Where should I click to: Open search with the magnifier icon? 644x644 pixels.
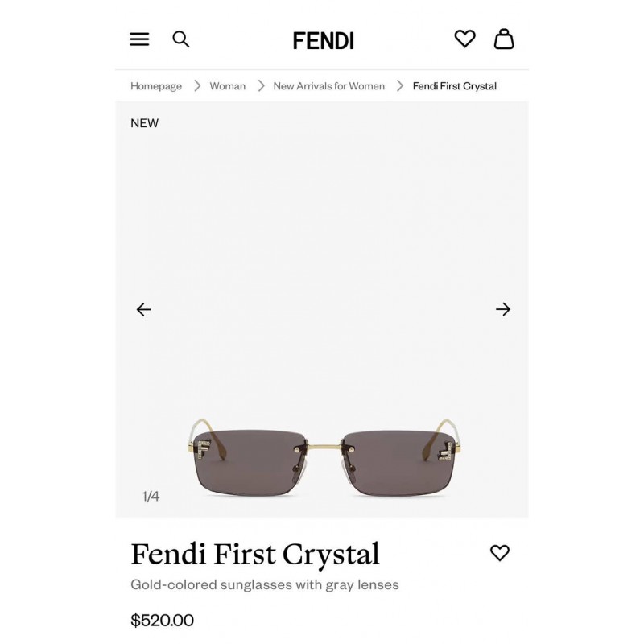(x=180, y=39)
